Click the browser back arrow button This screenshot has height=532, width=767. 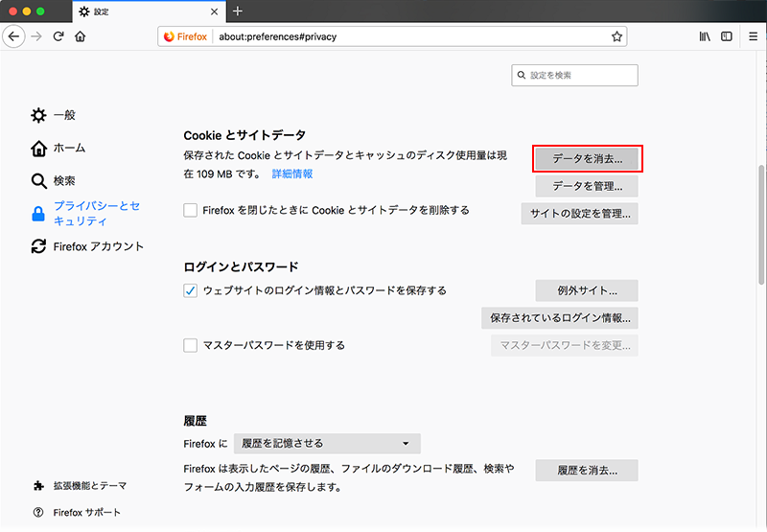point(13,36)
